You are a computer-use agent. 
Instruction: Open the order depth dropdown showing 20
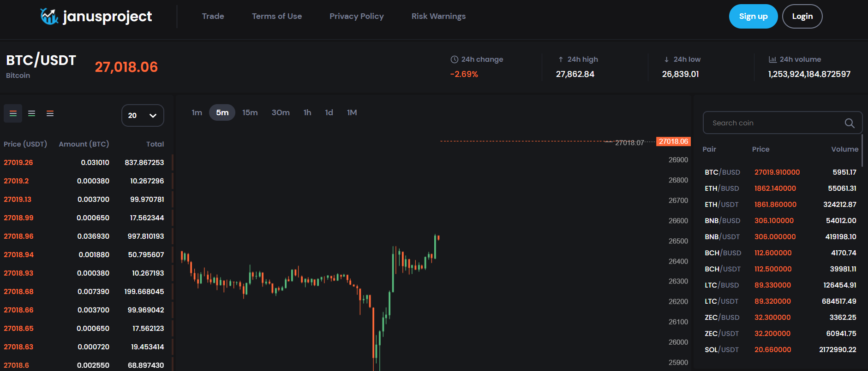coord(142,115)
